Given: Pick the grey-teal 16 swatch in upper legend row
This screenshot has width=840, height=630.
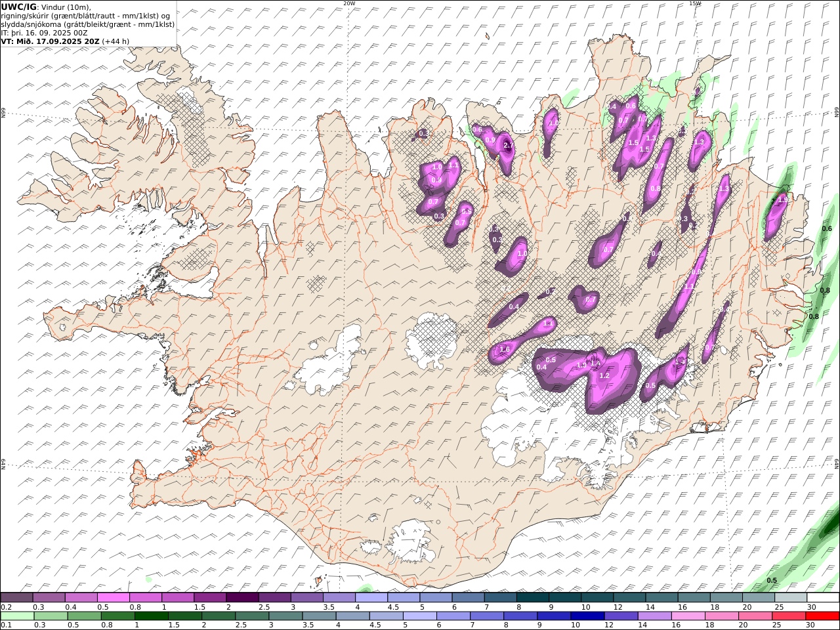Looking at the screenshot, I should point(694,597).
